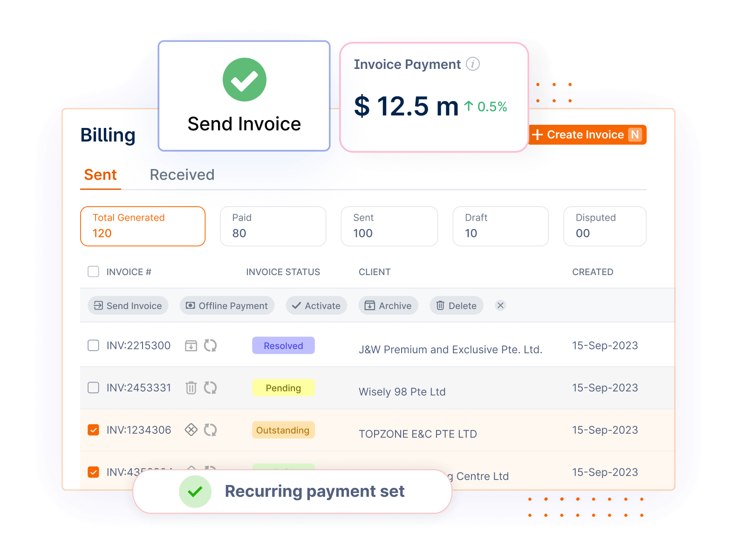Click the Recurring payment set notification
Image resolution: width=737 pixels, height=560 pixels.
pyautogui.click(x=292, y=492)
